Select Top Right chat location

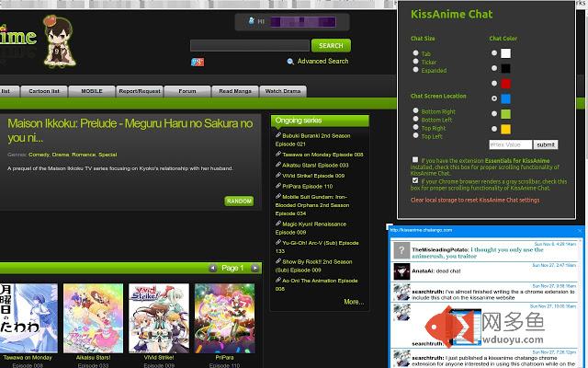click(x=415, y=127)
